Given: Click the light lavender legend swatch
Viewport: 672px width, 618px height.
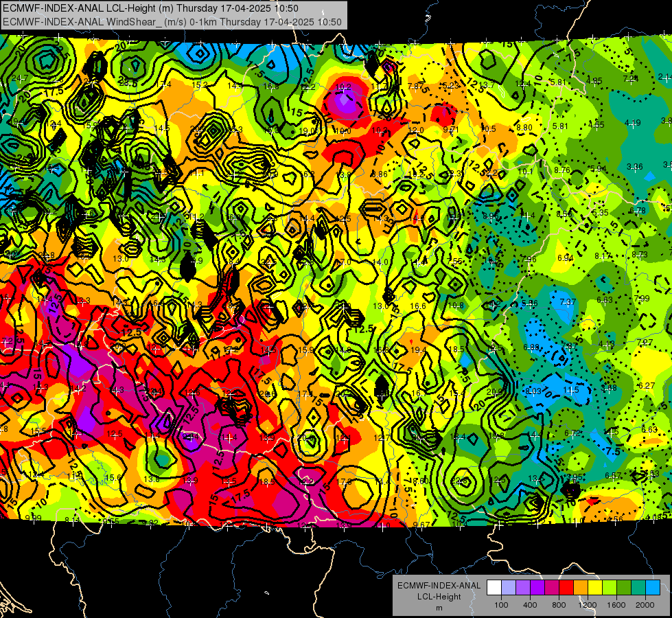Looking at the screenshot, I should click(509, 588).
